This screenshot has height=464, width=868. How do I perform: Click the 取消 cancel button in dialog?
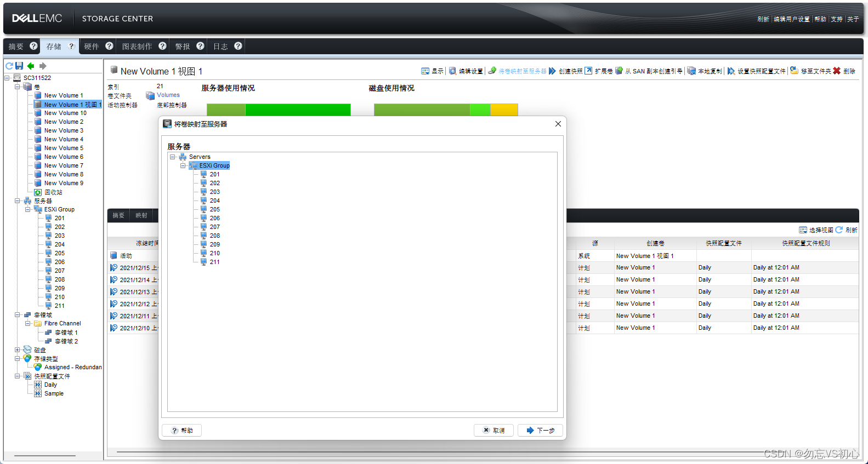493,431
